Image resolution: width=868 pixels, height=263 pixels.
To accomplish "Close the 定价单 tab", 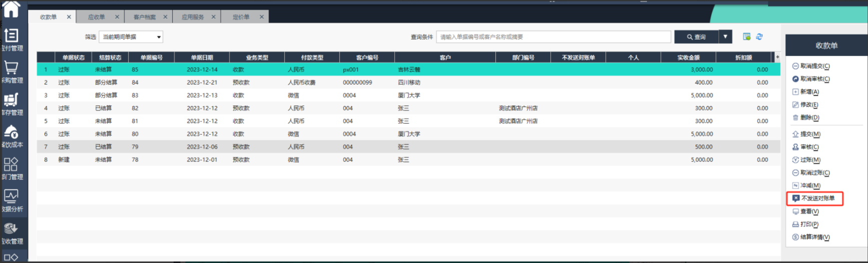I will click(261, 17).
